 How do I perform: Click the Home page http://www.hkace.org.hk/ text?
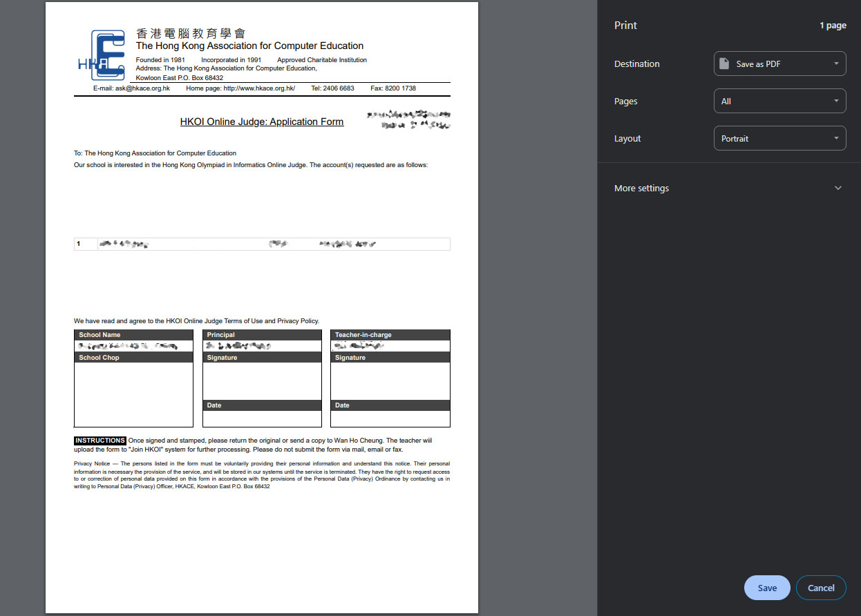pyautogui.click(x=240, y=88)
